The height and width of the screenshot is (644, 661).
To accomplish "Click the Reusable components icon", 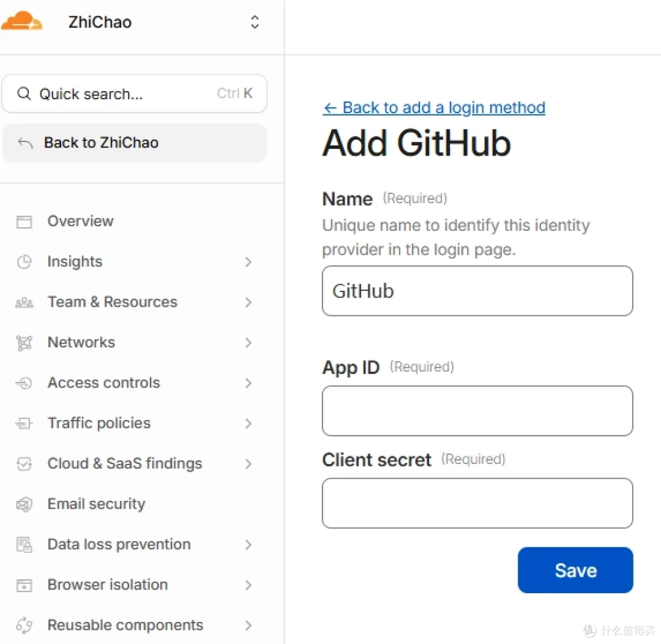I will 24,625.
